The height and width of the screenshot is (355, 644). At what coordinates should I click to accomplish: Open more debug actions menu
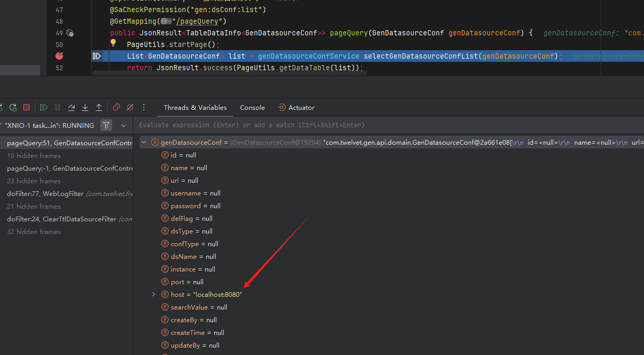(x=144, y=107)
